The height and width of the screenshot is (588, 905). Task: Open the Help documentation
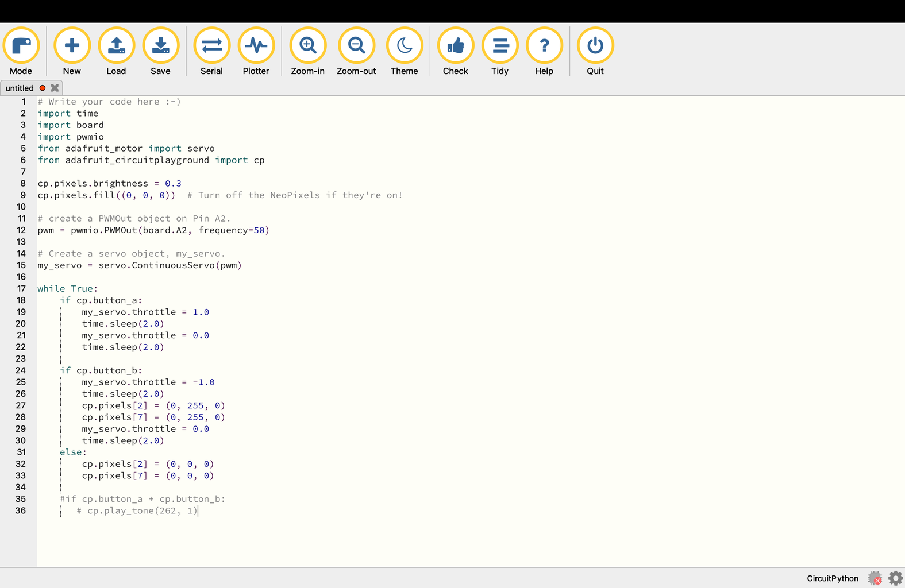coord(544,46)
